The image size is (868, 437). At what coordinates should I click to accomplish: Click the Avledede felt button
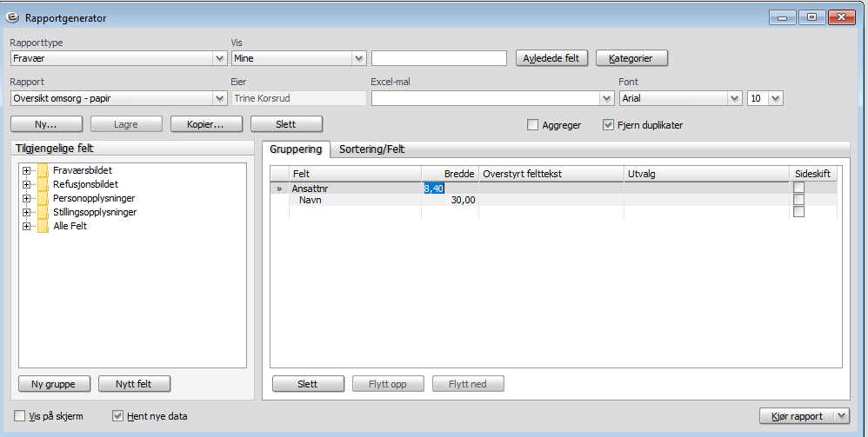point(551,58)
